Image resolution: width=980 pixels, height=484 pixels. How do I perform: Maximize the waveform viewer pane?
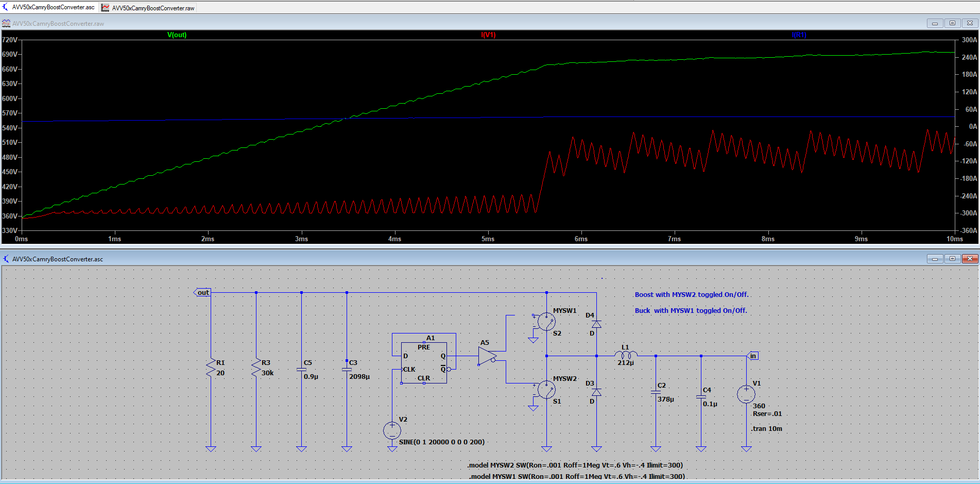click(x=952, y=23)
